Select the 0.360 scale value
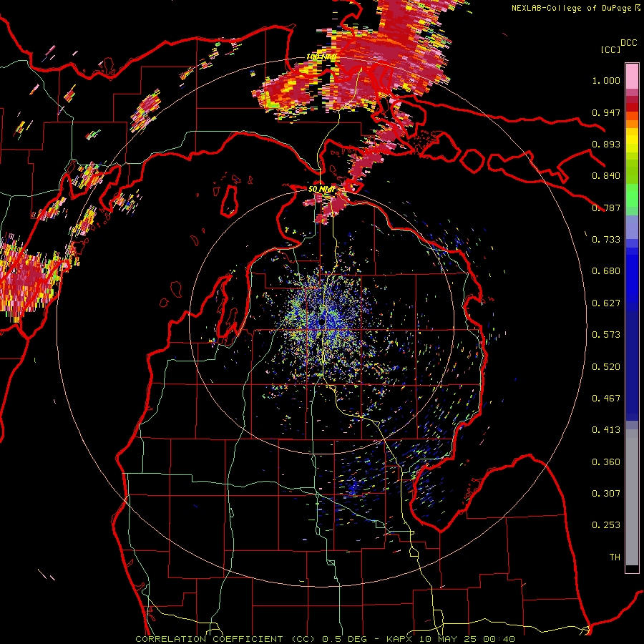This screenshot has height=644, width=644. point(606,462)
